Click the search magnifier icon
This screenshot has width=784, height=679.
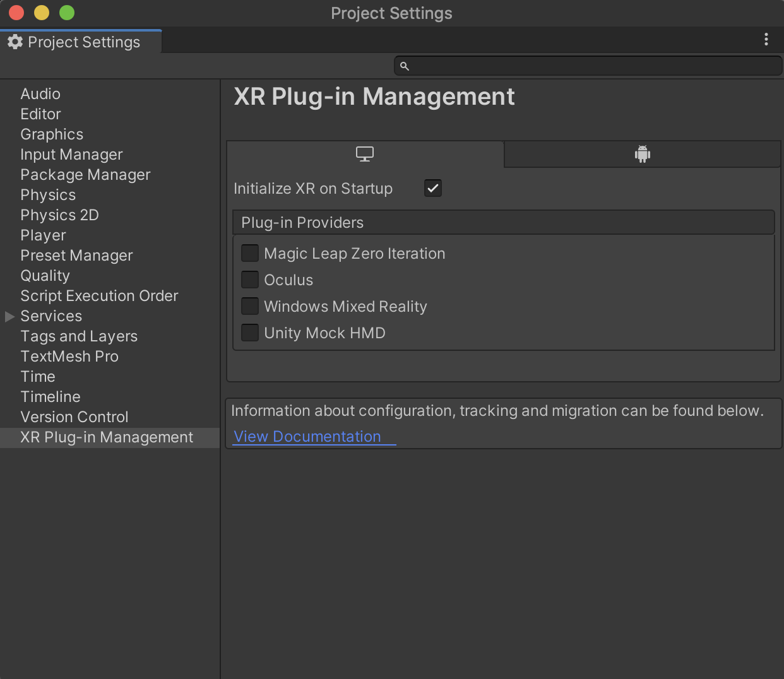[x=404, y=66]
